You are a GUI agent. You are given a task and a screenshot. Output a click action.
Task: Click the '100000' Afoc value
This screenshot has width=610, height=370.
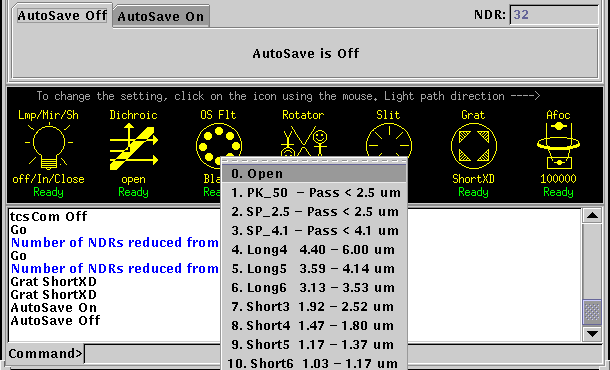point(558,179)
